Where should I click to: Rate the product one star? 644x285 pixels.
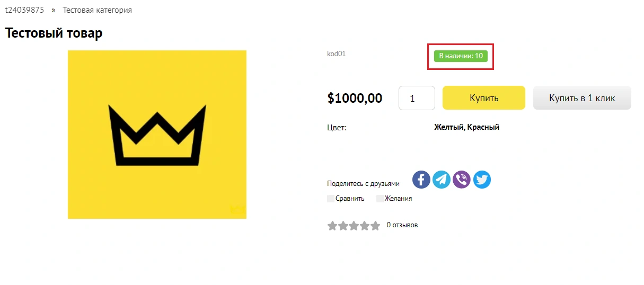coord(332,226)
